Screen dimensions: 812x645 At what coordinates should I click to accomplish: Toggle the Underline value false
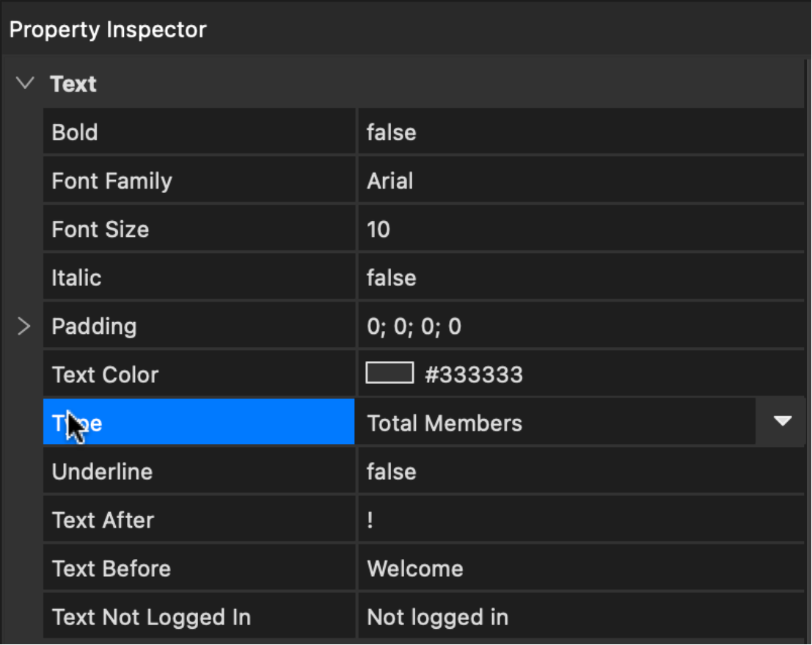tap(391, 472)
